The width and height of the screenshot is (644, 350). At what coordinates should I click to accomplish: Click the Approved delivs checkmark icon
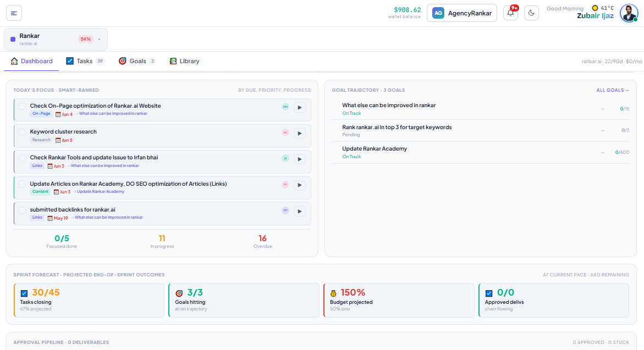click(489, 293)
